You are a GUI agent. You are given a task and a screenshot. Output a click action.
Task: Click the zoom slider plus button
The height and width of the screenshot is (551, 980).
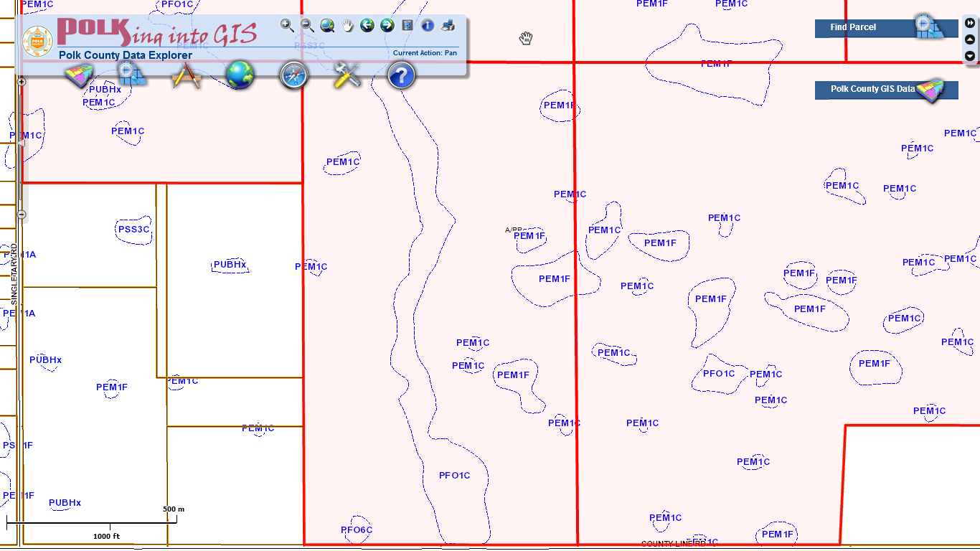coord(22,82)
